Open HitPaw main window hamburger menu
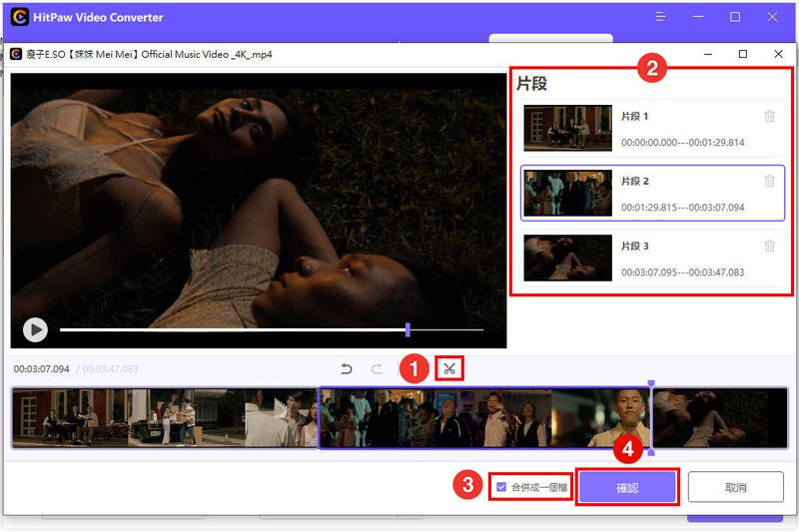Screen dimensions: 799x532 coord(660,17)
